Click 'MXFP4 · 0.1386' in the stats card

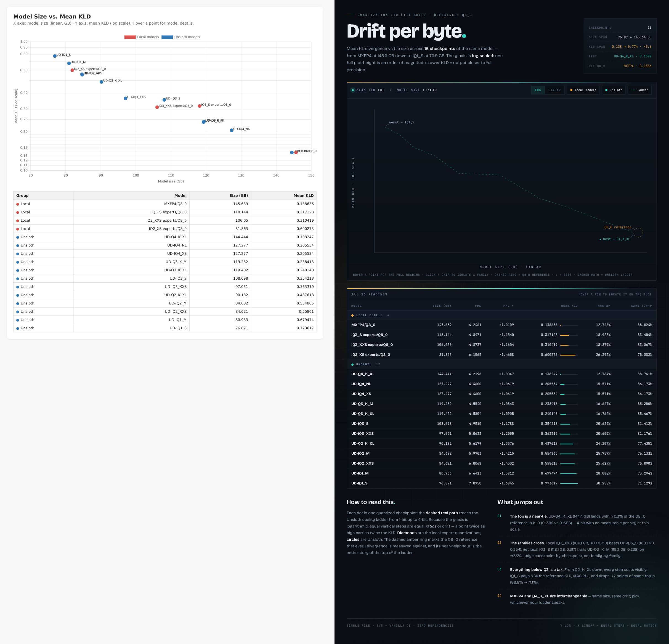click(637, 66)
